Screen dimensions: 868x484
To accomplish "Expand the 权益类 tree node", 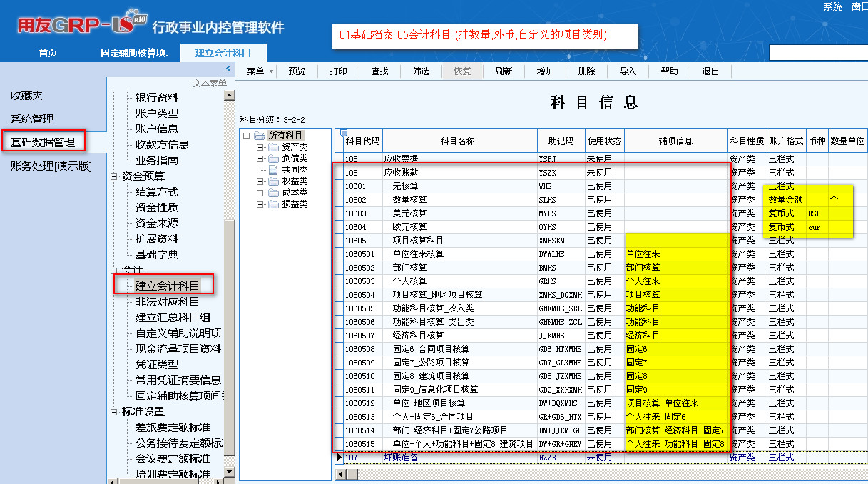I will [260, 181].
